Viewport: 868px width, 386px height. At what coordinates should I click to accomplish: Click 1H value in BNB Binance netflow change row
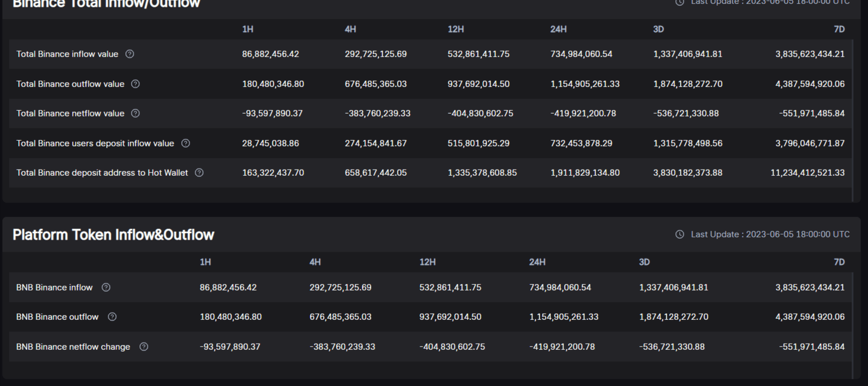pyautogui.click(x=230, y=346)
